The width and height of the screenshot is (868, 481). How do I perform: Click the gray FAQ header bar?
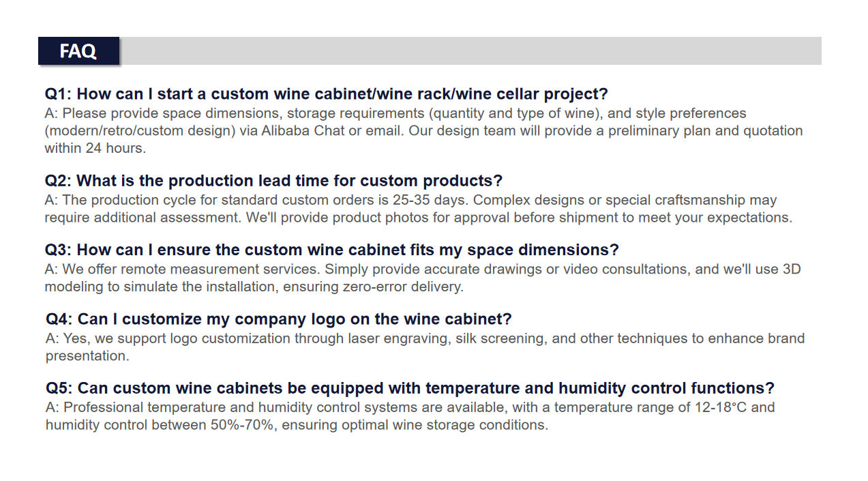tap(430, 51)
